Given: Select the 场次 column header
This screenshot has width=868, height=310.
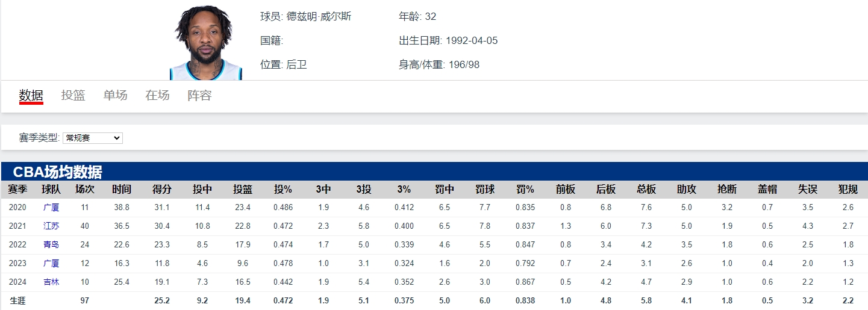Looking at the screenshot, I should click(85, 189).
